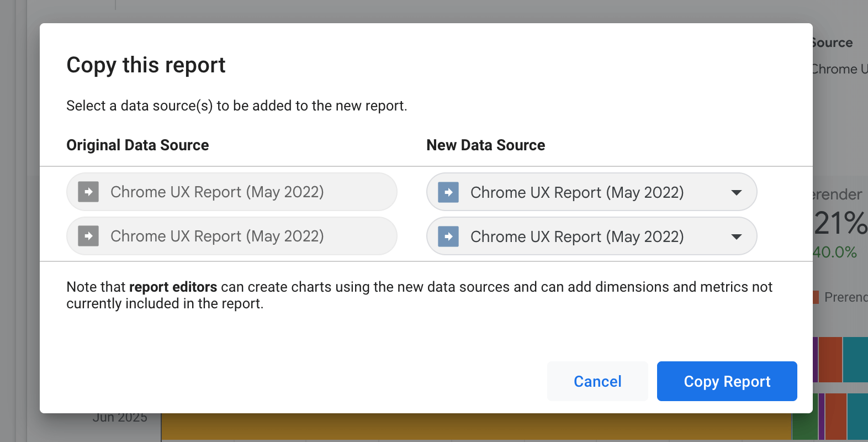Image resolution: width=868 pixels, height=442 pixels.
Task: Open second new data source selector by its name
Action: click(577, 236)
